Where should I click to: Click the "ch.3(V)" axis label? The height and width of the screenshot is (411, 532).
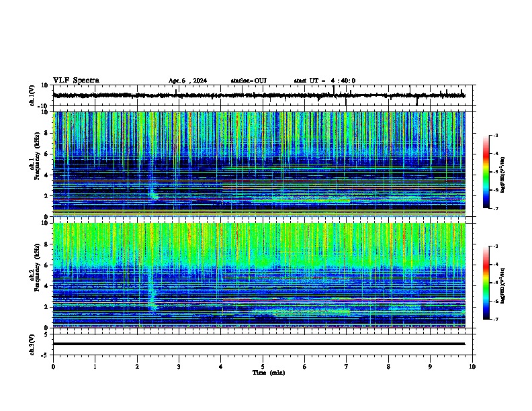pos(32,345)
